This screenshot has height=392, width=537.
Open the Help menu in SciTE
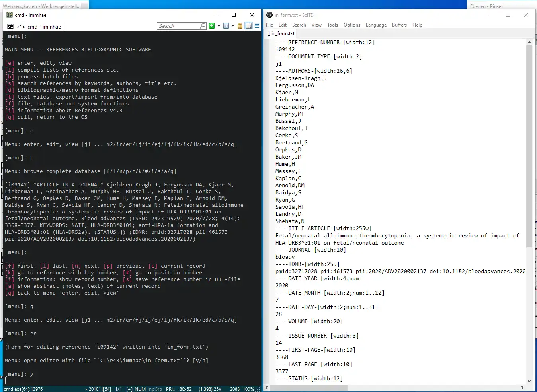coord(417,25)
